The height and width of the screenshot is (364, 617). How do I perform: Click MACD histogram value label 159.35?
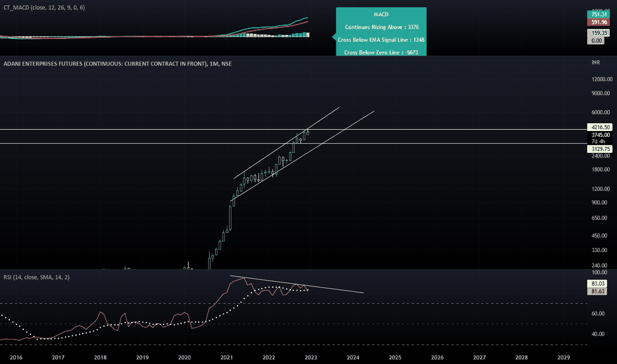(x=598, y=33)
